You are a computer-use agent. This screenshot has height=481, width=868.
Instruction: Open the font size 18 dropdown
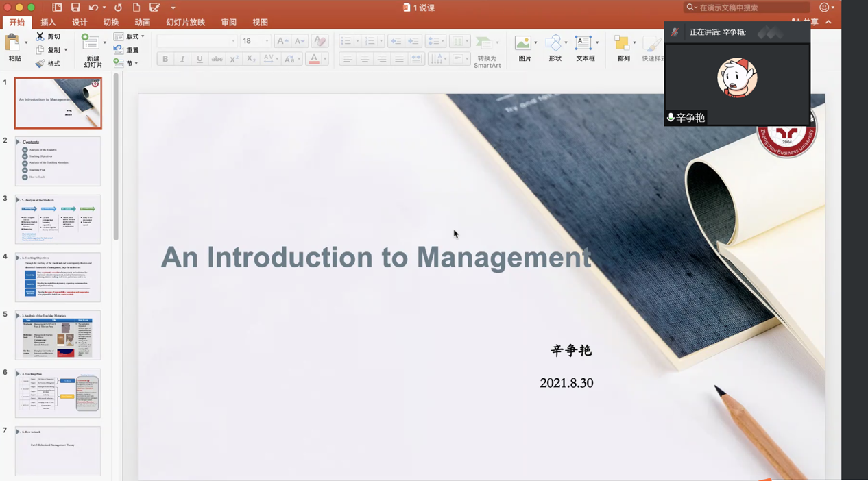pyautogui.click(x=267, y=41)
